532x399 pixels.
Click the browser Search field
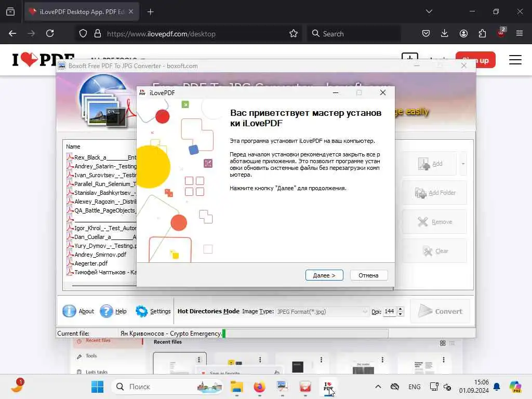coord(354,33)
